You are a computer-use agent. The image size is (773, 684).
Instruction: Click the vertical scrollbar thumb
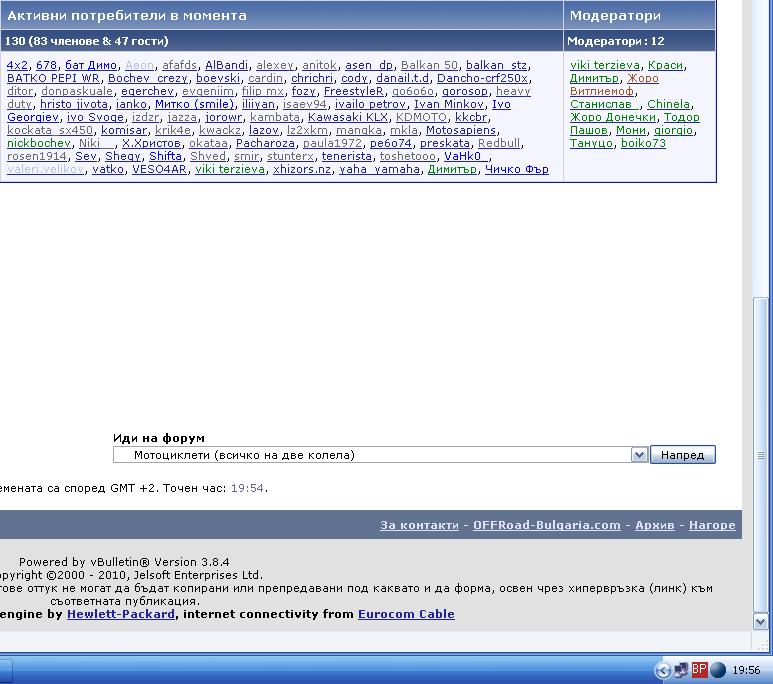click(760, 455)
